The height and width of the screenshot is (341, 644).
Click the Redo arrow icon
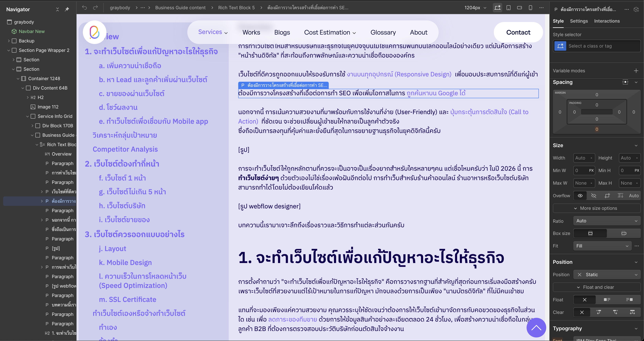[x=95, y=8]
